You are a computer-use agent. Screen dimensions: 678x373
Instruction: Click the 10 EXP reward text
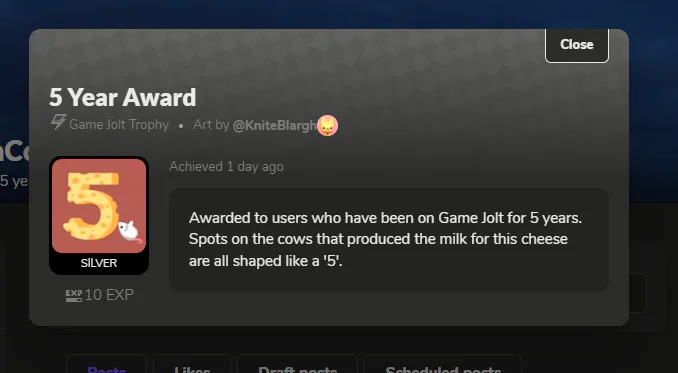(x=109, y=295)
